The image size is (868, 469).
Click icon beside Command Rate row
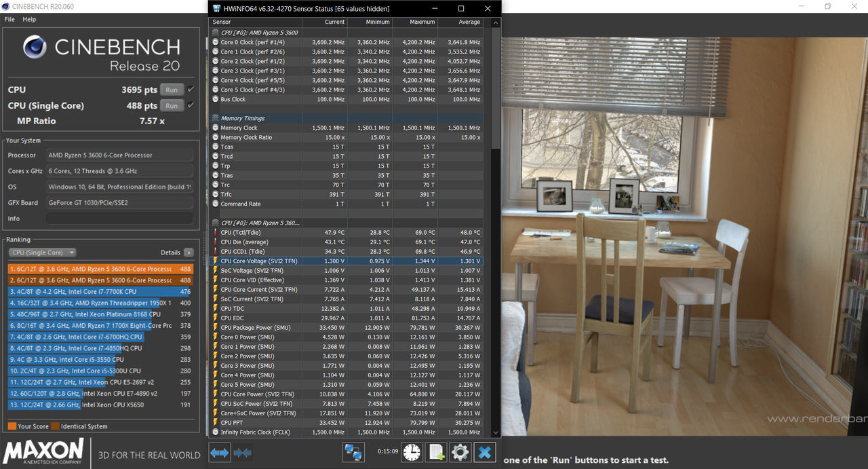(215, 204)
